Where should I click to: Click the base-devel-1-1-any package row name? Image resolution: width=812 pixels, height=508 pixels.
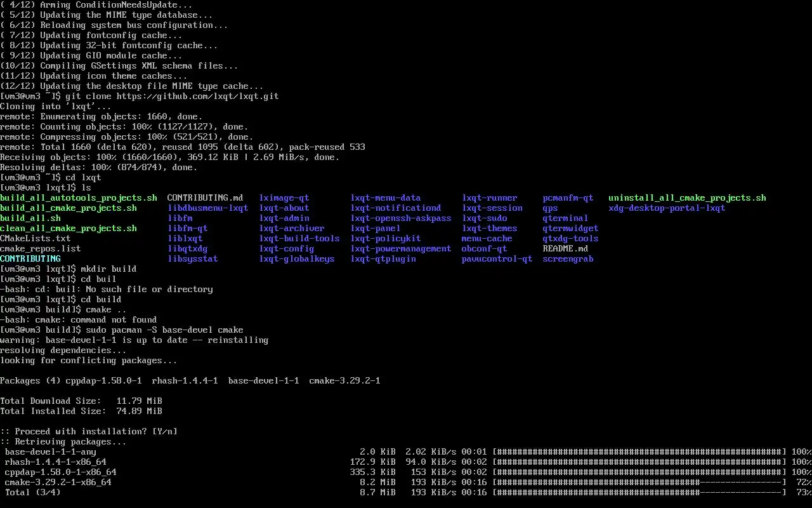click(x=51, y=452)
